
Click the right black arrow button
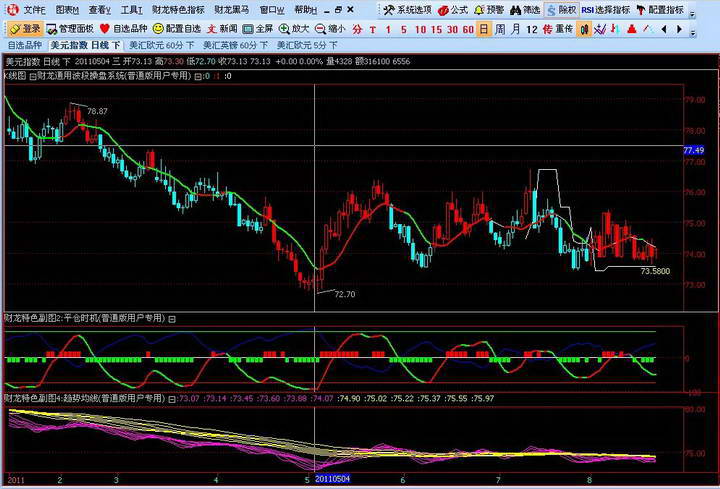pos(680,29)
